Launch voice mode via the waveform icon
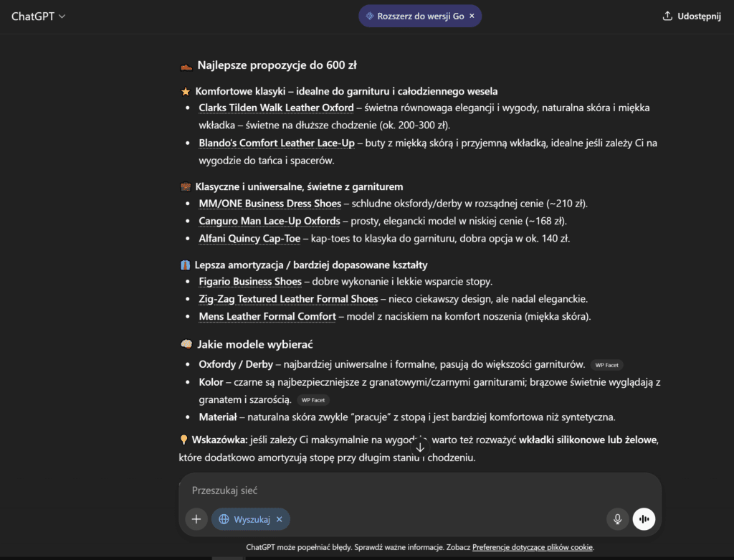Image resolution: width=734 pixels, height=560 pixels. (x=644, y=518)
